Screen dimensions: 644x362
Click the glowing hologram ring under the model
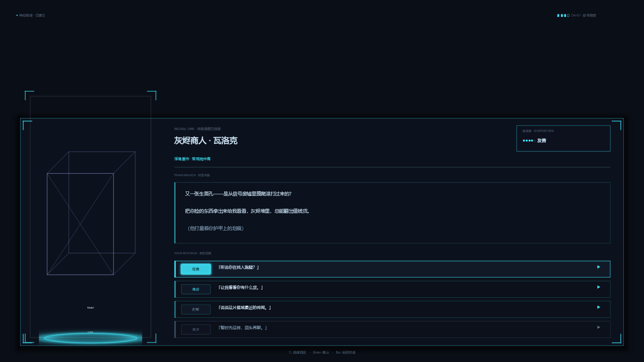[x=91, y=338]
